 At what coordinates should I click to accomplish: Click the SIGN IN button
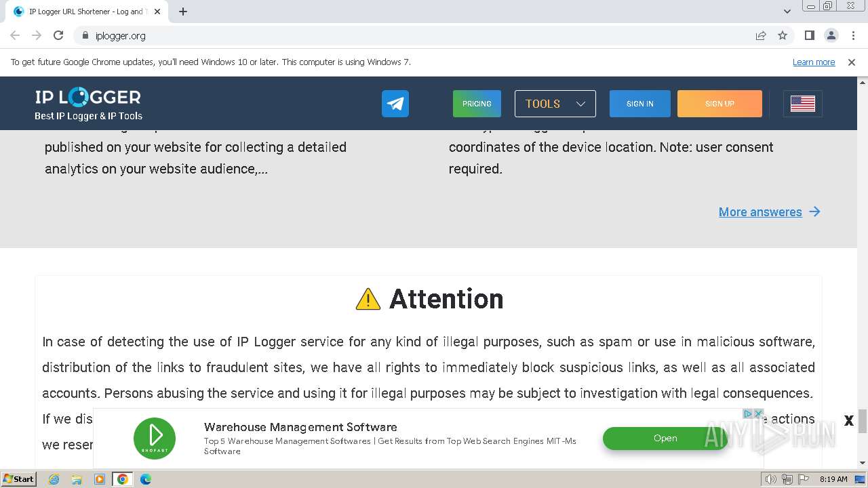click(640, 104)
